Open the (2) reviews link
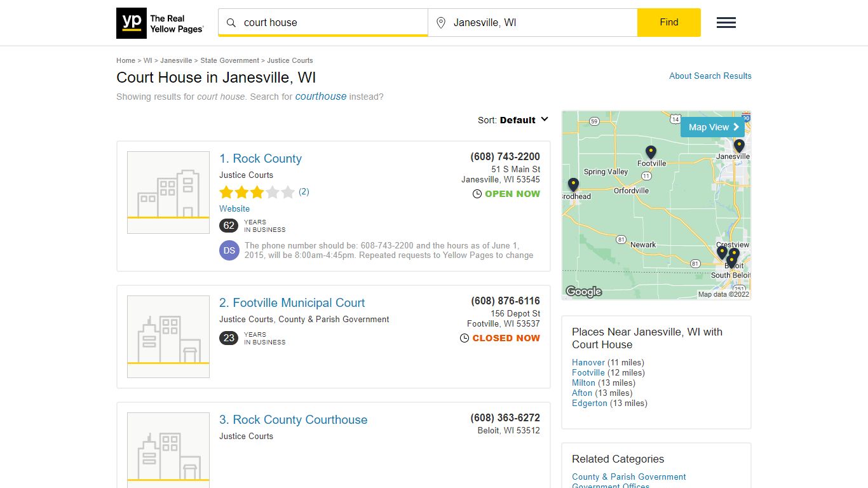 [x=304, y=191]
